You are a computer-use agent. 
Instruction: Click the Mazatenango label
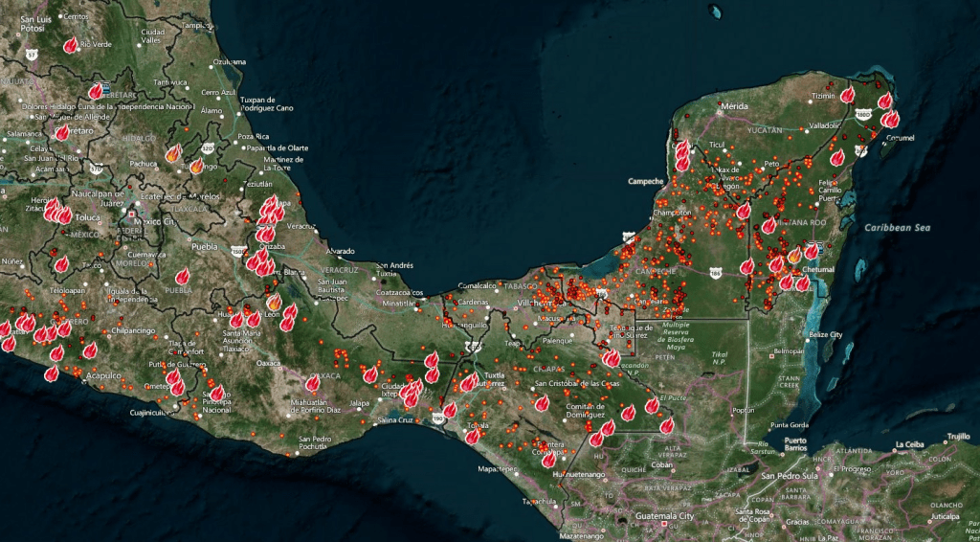[583, 535]
